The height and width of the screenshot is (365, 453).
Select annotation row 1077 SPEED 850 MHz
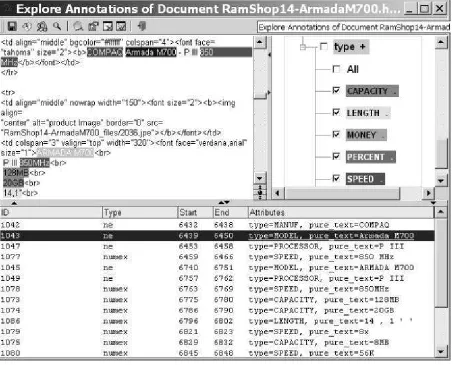(217, 257)
